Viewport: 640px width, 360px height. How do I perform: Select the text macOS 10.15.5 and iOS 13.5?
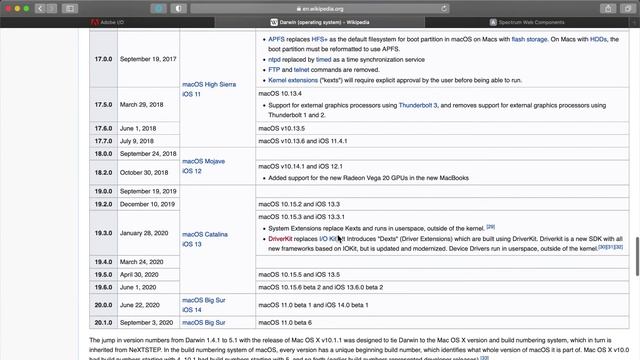point(299,275)
